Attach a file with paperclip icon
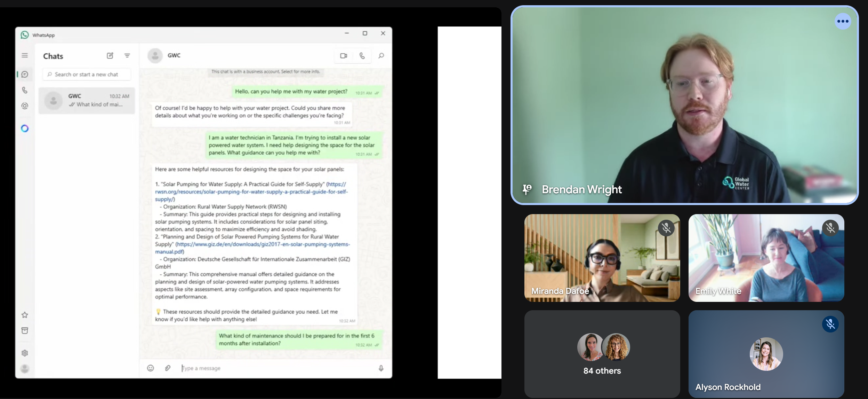 click(x=168, y=368)
